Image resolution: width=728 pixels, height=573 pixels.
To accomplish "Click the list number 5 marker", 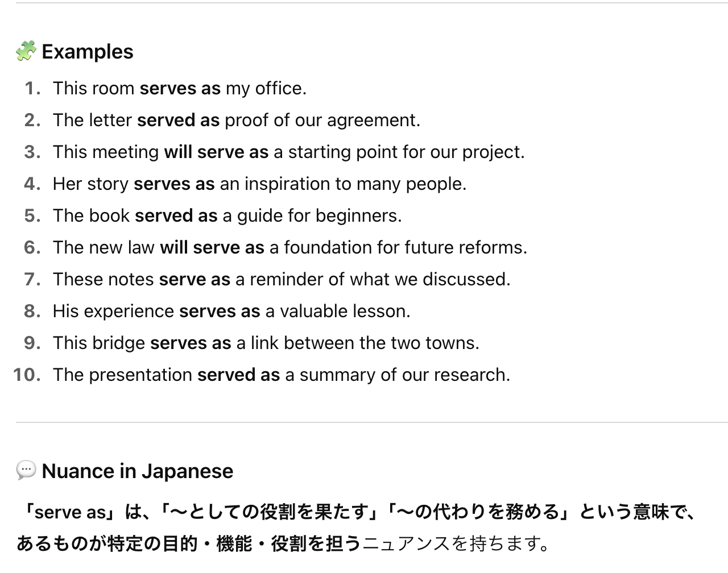I will [x=32, y=216].
